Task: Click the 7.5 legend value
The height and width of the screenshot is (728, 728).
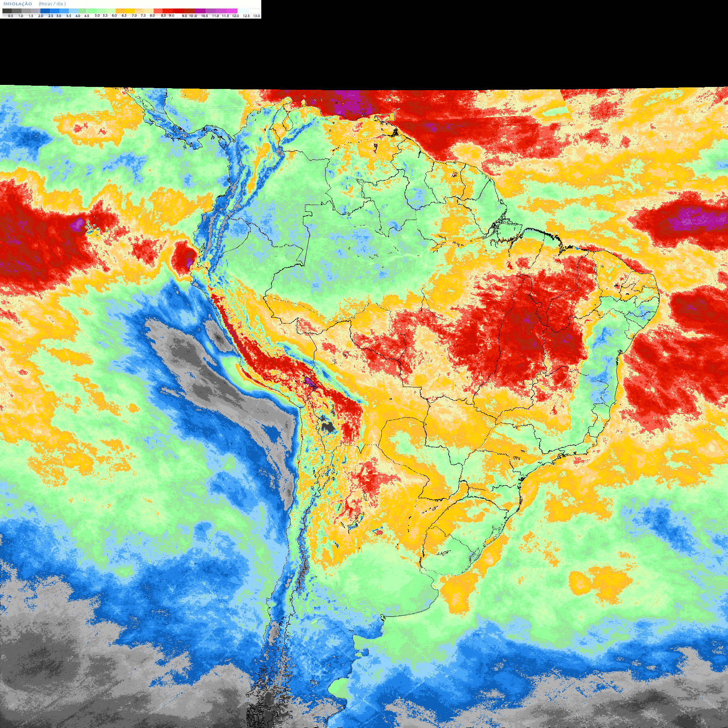Action: coord(143,15)
